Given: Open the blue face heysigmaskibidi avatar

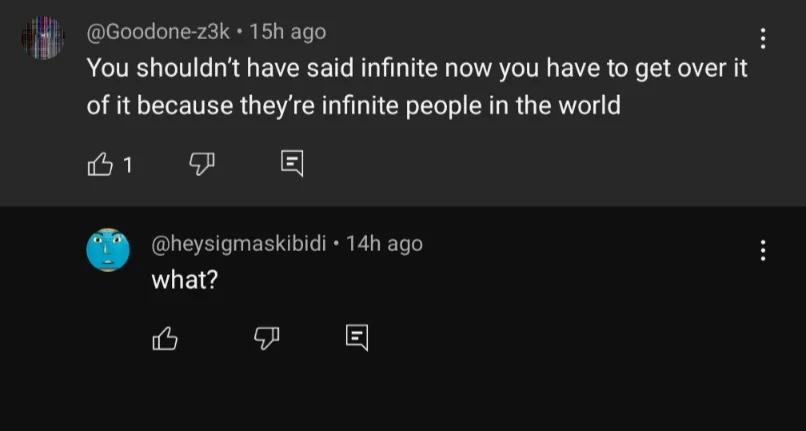Looking at the screenshot, I should [x=108, y=250].
